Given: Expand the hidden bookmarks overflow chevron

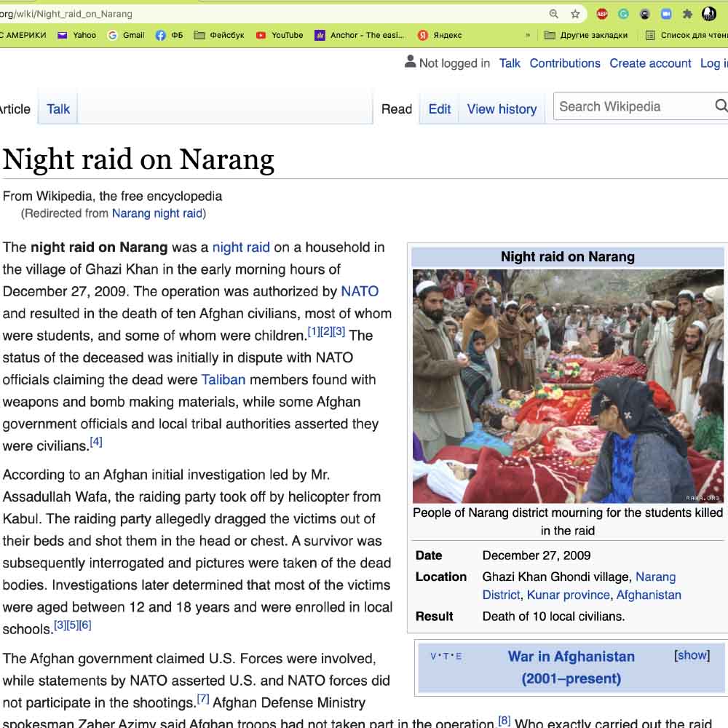Looking at the screenshot, I should tap(527, 35).
